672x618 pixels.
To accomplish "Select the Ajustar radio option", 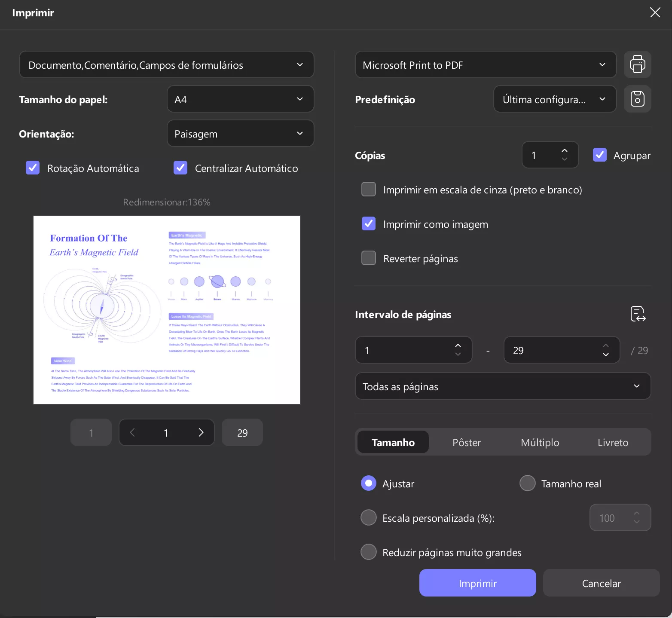I will click(369, 483).
